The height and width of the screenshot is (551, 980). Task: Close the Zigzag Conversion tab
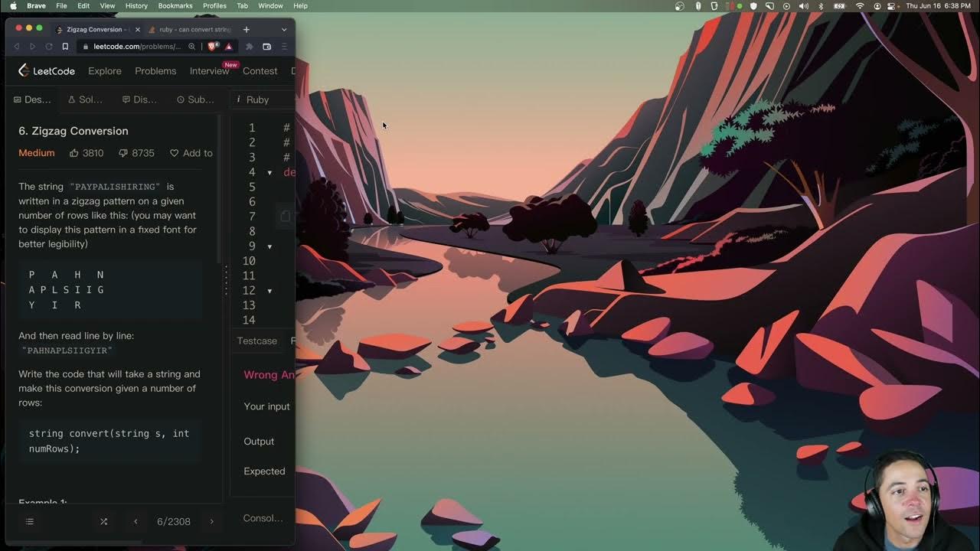click(x=138, y=29)
